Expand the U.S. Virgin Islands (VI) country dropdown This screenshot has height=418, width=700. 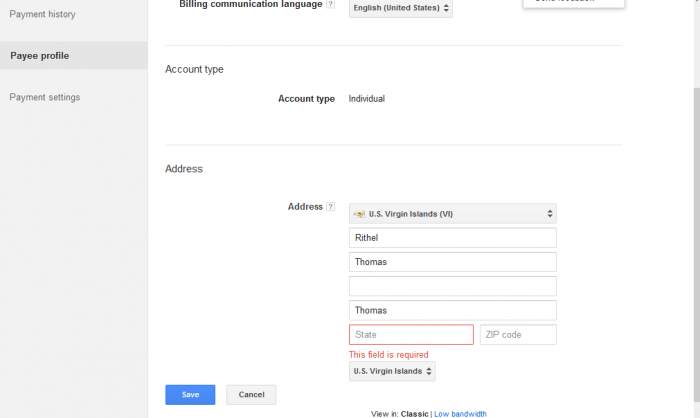(x=452, y=214)
